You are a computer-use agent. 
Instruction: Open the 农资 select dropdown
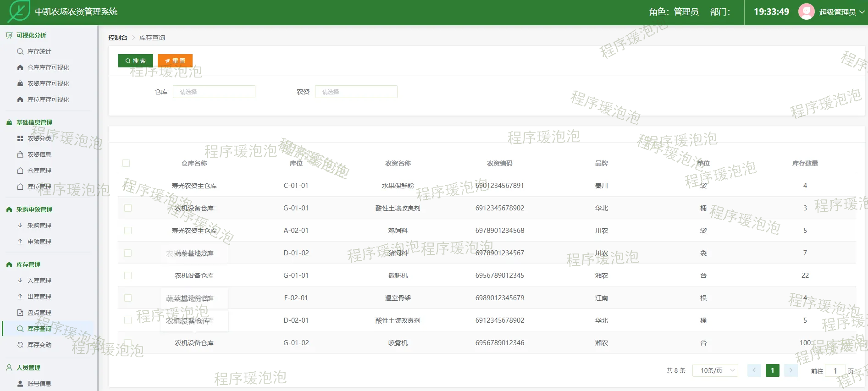pyautogui.click(x=356, y=92)
